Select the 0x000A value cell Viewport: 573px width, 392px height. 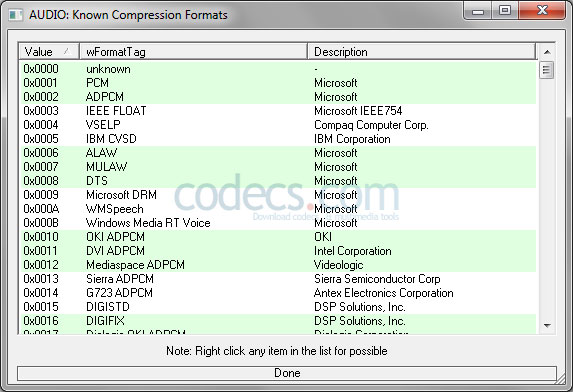[x=41, y=209]
